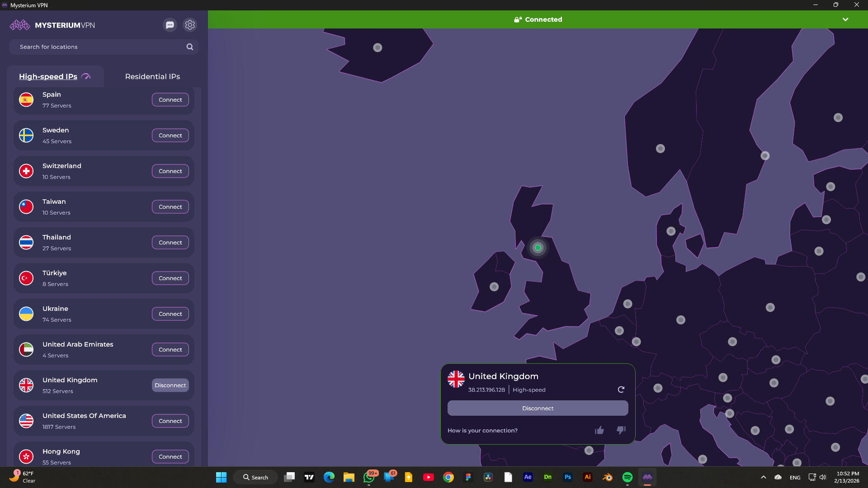This screenshot has height=488, width=868.
Task: Click the refresh IP icon
Action: point(621,389)
